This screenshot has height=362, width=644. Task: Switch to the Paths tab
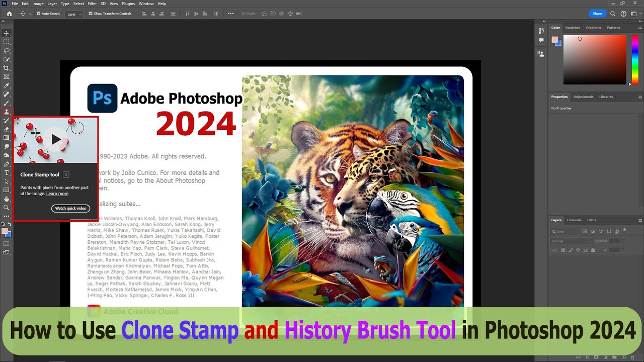[x=592, y=220]
